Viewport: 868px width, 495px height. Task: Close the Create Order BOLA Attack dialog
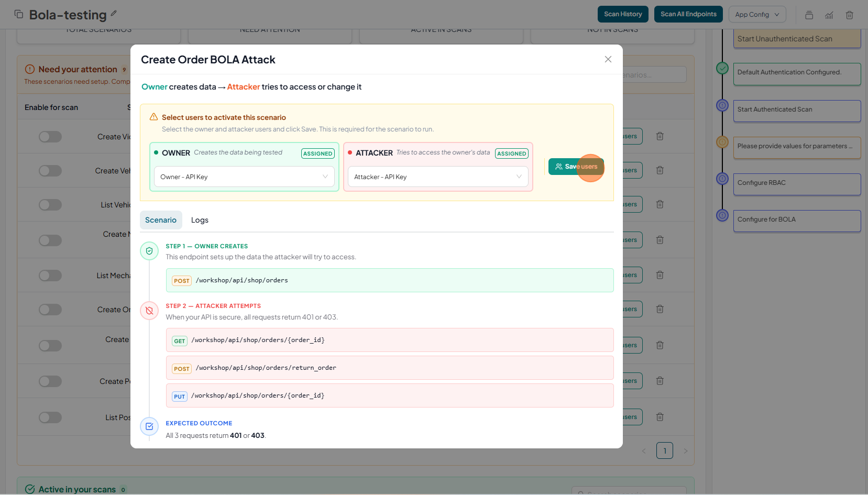608,59
